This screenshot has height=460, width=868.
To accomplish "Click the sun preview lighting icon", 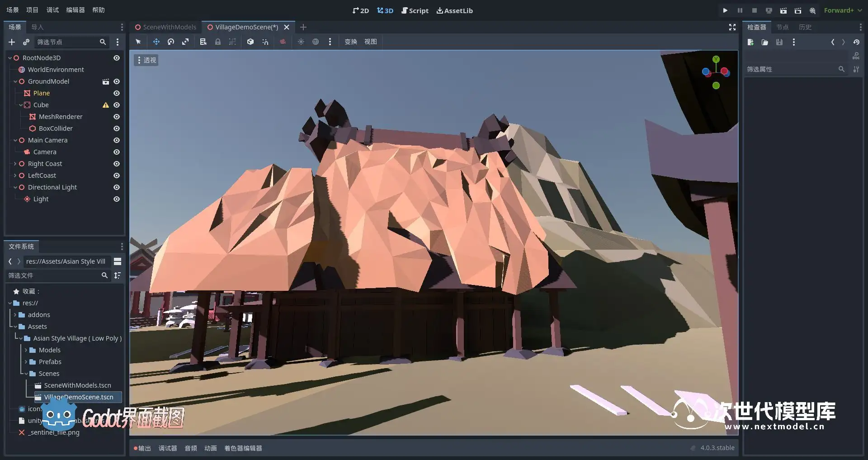I will tap(301, 42).
